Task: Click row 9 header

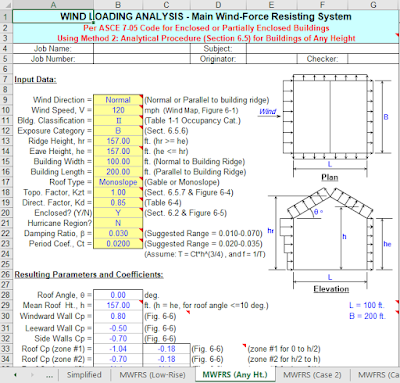Action: click(6, 100)
